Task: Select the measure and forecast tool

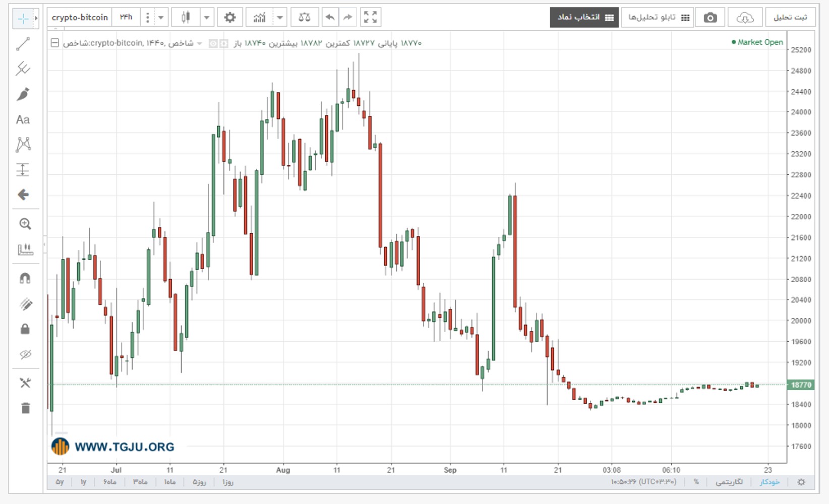Action: click(x=23, y=170)
